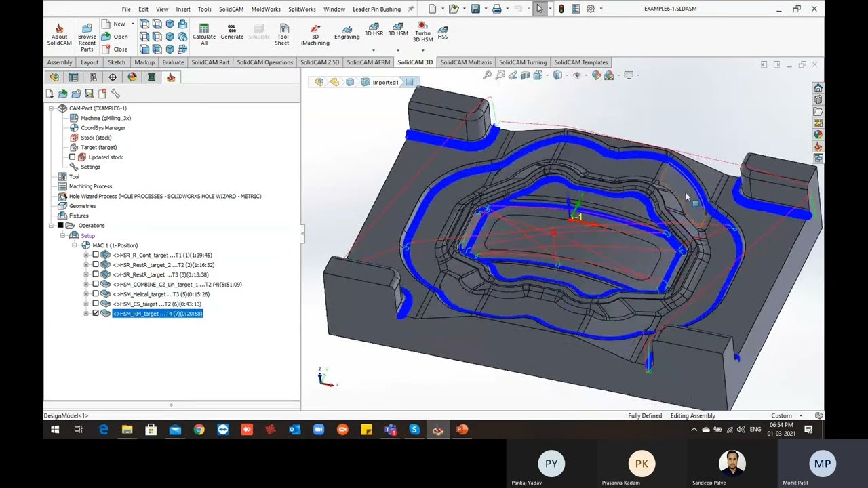The image size is (868, 488).
Task: Toggle checkbox for HSM_Helical_target operation
Action: [x=96, y=294]
